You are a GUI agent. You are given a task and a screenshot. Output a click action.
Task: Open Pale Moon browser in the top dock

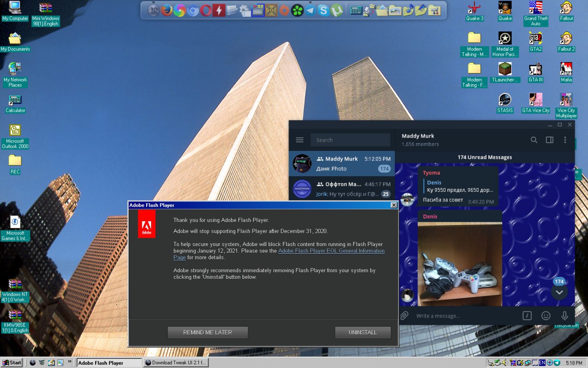click(x=153, y=10)
